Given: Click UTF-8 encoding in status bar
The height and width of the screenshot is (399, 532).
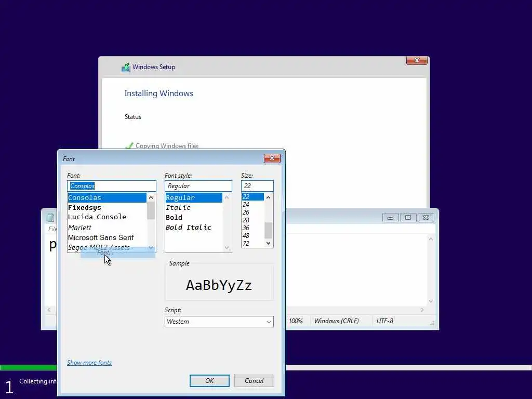Looking at the screenshot, I should pos(385,321).
